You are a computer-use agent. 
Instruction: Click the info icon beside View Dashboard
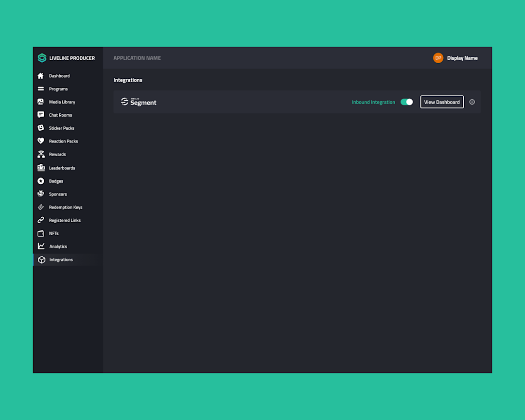point(472,102)
